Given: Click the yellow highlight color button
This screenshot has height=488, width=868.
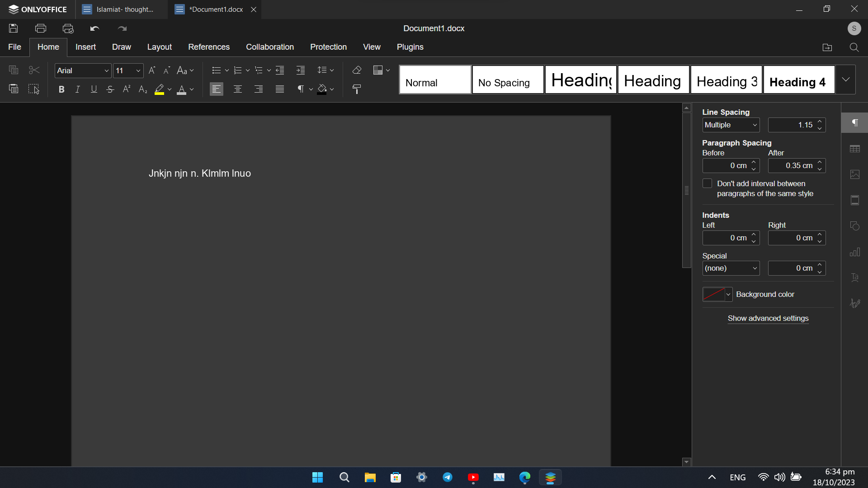Looking at the screenshot, I should click(159, 89).
